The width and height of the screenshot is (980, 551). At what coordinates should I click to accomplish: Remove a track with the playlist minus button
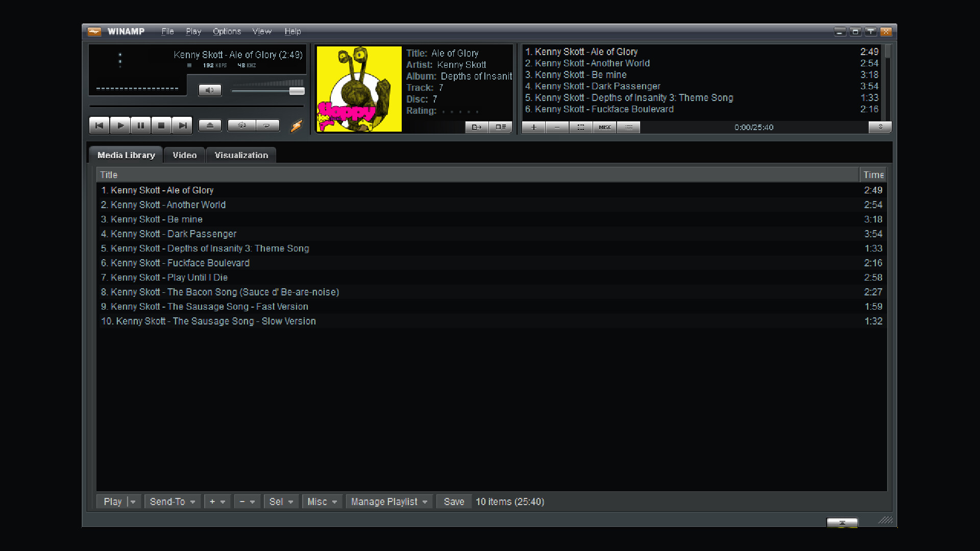click(x=557, y=128)
